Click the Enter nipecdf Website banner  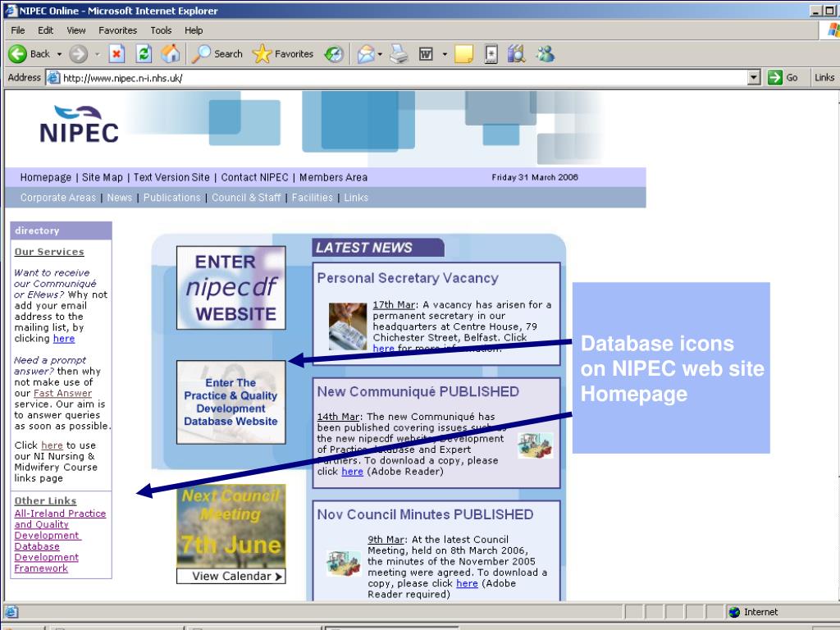click(231, 288)
